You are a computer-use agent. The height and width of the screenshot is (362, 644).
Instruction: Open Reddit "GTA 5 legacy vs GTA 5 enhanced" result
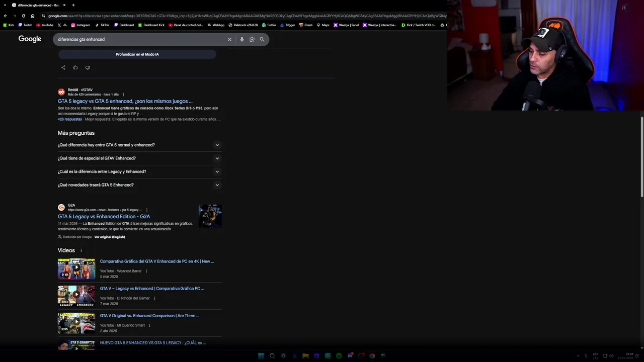click(x=125, y=101)
